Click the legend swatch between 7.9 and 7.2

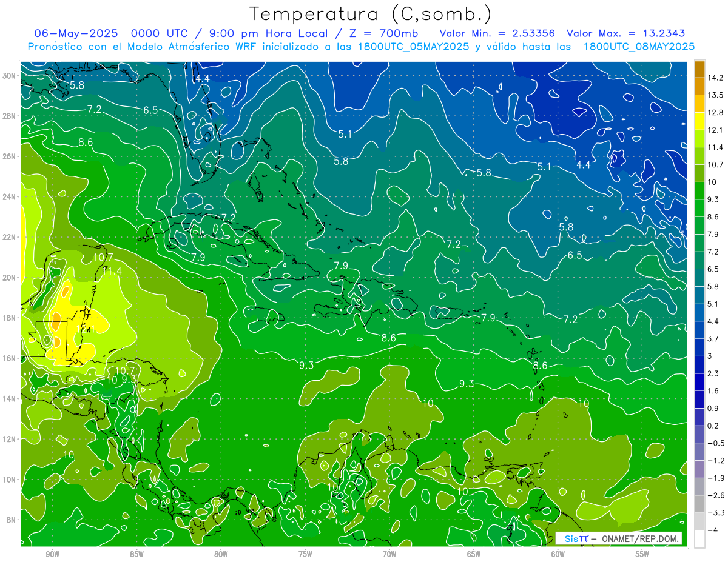pos(699,243)
